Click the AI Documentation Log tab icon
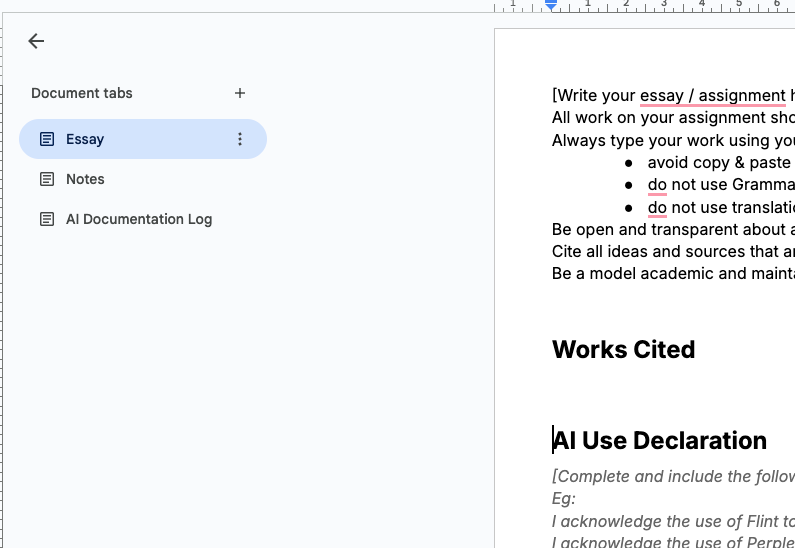 tap(47, 219)
